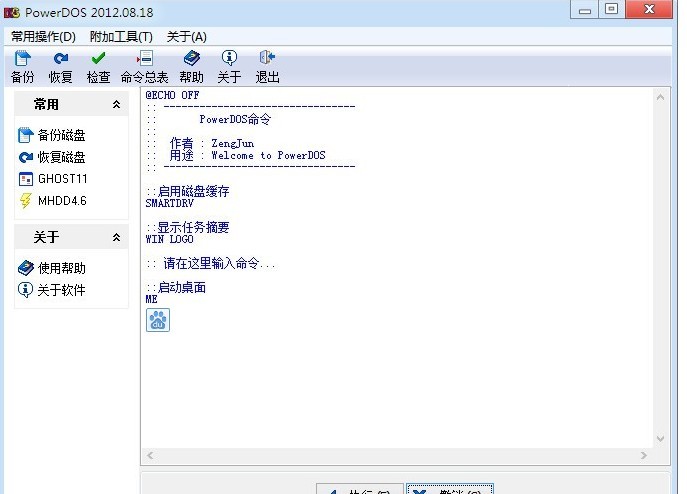687x494 pixels.
Task: Click the 关于软件 info icon in sidebar
Action: point(25,290)
